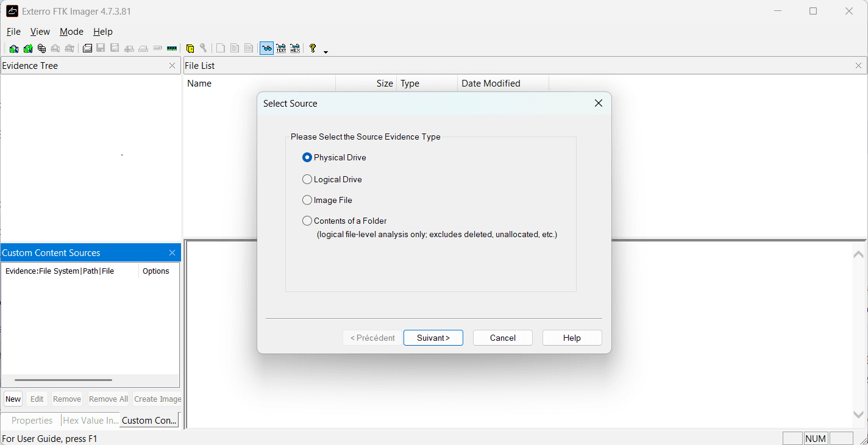Click the Verify Drive/Image toolbar icon
This screenshot has height=445, width=868.
157,48
